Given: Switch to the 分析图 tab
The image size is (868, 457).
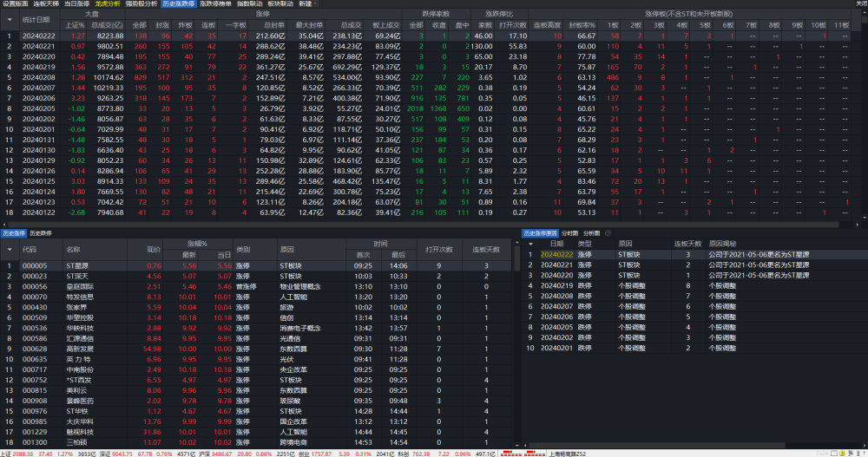Looking at the screenshot, I should click(591, 233).
